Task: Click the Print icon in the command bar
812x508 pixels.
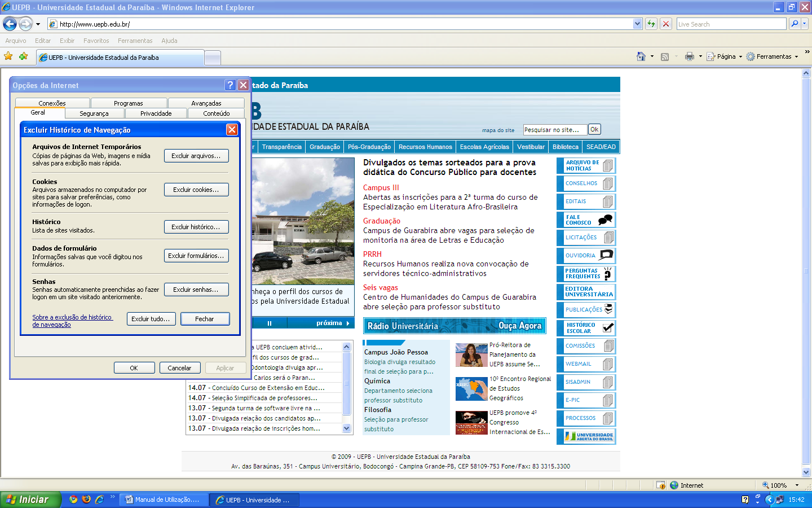Action: coord(689,56)
